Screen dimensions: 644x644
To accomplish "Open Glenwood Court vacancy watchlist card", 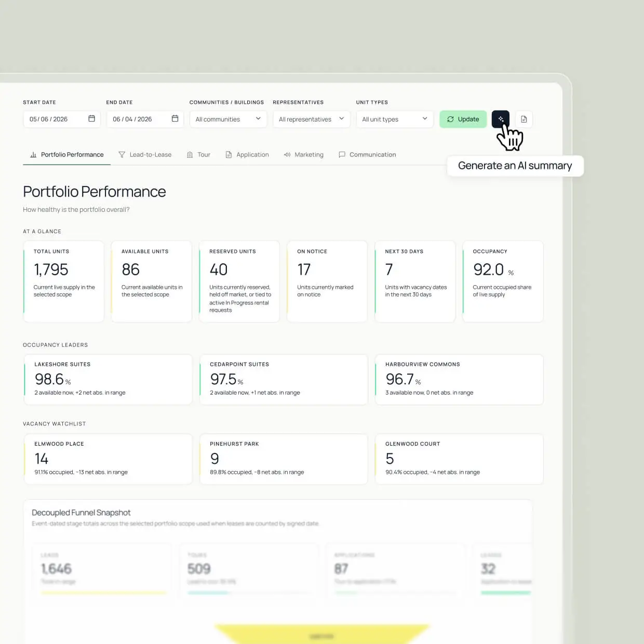I will pyautogui.click(x=459, y=459).
